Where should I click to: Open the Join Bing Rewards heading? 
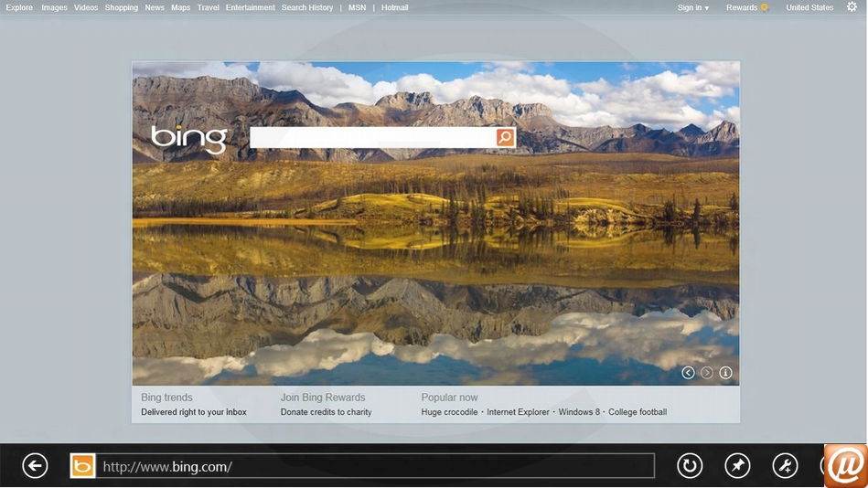323,398
